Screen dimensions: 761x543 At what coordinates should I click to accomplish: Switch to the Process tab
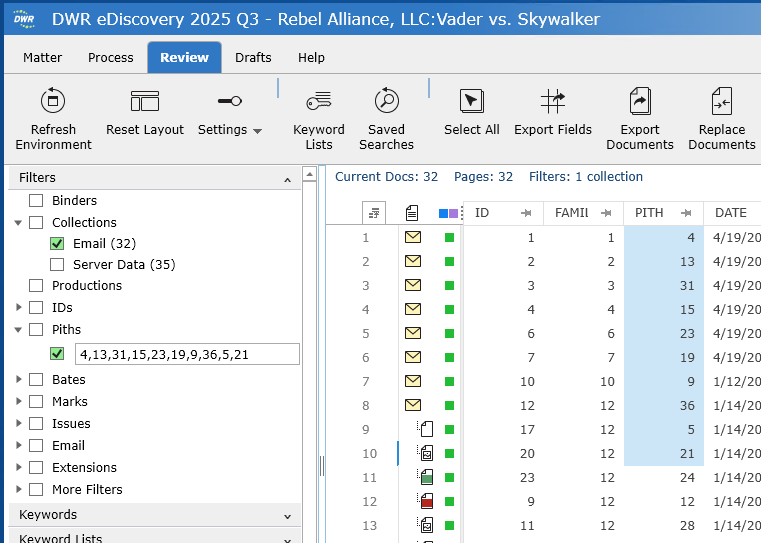[110, 57]
